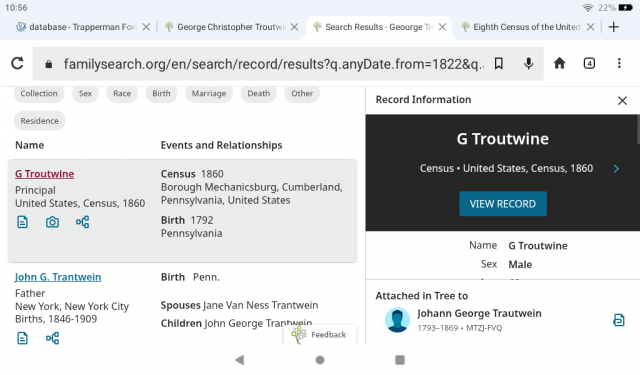Open the tab switcher showing 4 tabs
Screen dimensions: 640x375
click(x=589, y=63)
